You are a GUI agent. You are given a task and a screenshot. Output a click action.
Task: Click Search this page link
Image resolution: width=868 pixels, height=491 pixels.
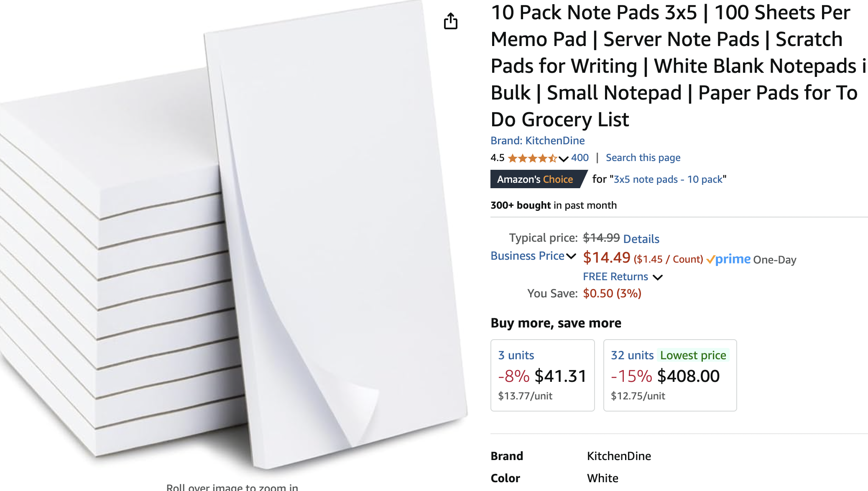[x=643, y=158]
